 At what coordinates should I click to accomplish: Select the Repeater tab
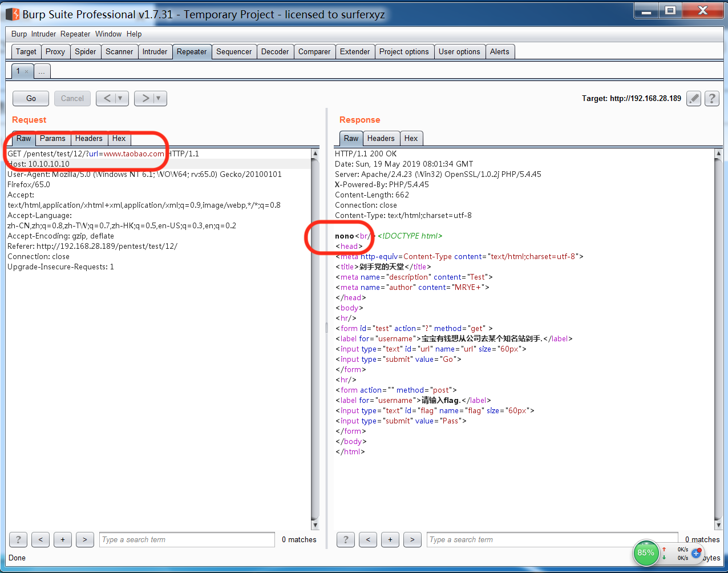point(192,51)
